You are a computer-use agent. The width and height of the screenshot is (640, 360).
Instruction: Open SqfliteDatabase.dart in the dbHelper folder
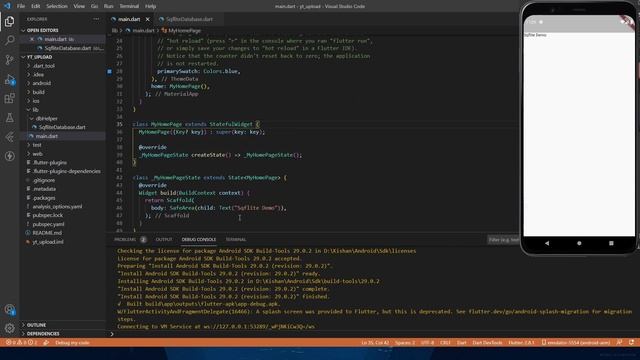pos(62,127)
